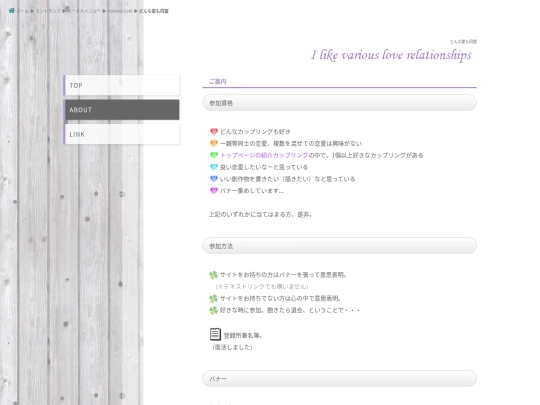Screen dimensions: 540x405
Task: Click clover icon beside 心の中で意思表明 line
Action: pyautogui.click(x=214, y=298)
